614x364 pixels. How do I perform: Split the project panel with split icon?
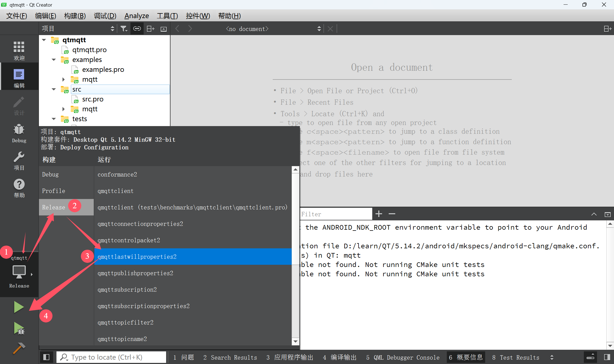coord(150,29)
